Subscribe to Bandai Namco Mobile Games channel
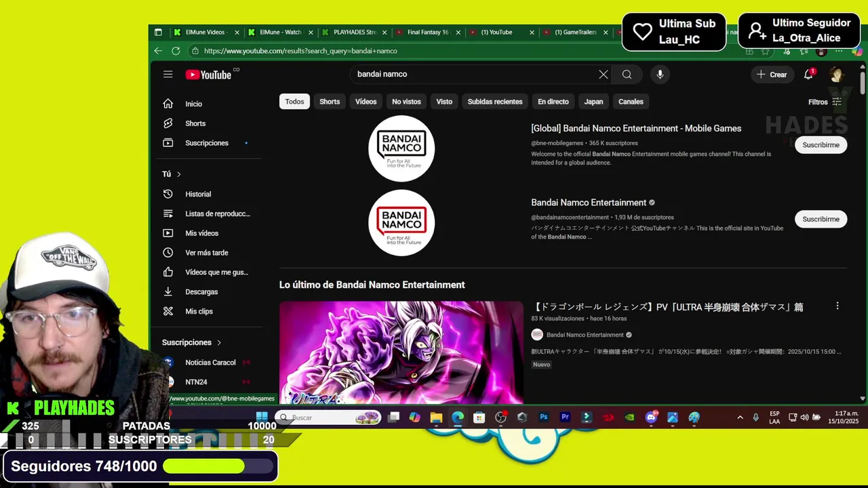 click(x=821, y=145)
